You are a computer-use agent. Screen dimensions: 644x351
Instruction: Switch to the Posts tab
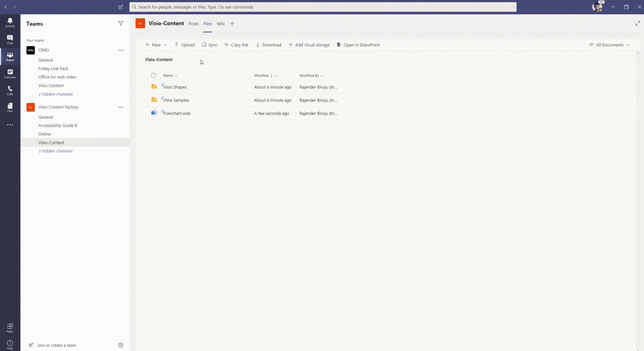pyautogui.click(x=194, y=23)
